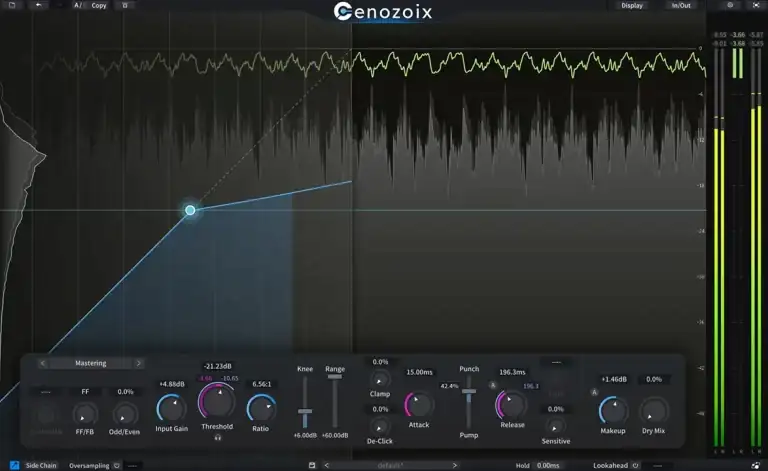This screenshot has height=471, width=768.
Task: Click the Hold 0.00ms value field
Action: 548,466
